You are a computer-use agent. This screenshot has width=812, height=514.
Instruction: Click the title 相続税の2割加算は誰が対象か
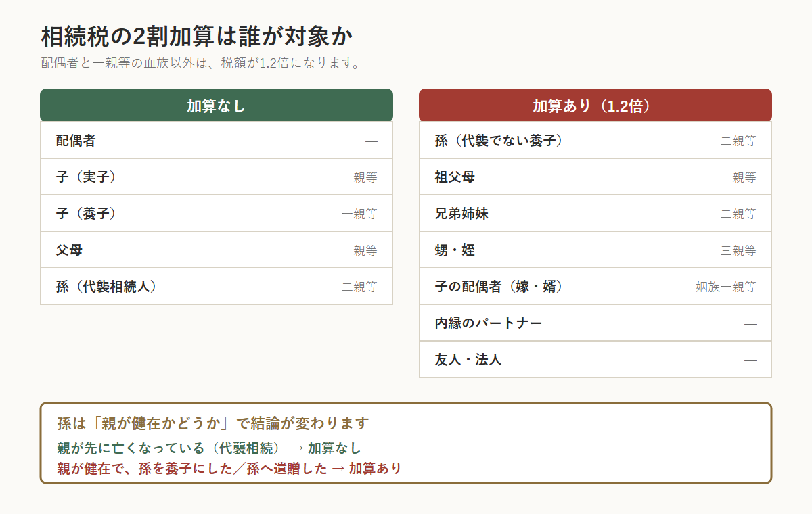(196, 36)
